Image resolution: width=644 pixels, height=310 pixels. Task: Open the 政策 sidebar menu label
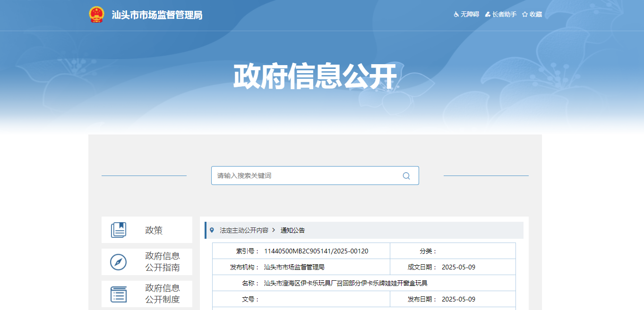click(154, 230)
